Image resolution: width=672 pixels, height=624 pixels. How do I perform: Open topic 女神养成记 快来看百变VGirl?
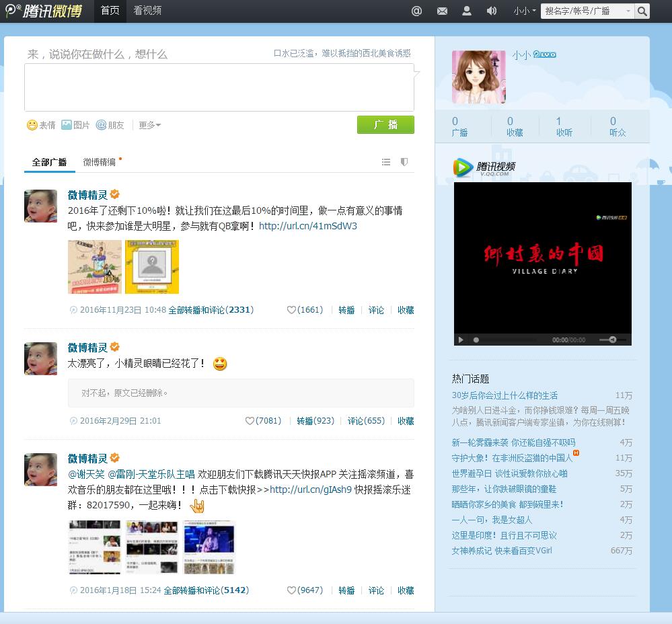click(x=502, y=551)
